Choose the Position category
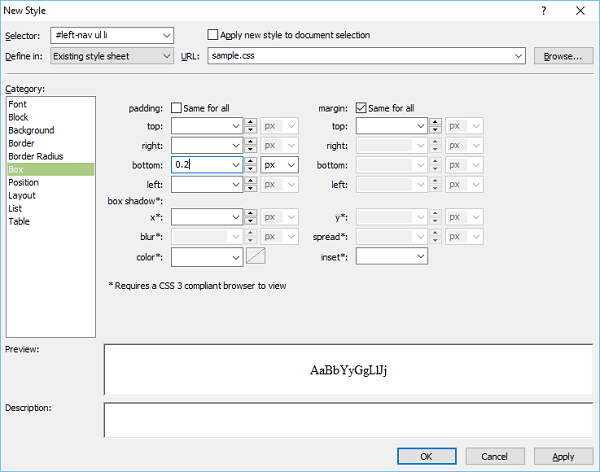The image size is (600, 472). tap(24, 183)
